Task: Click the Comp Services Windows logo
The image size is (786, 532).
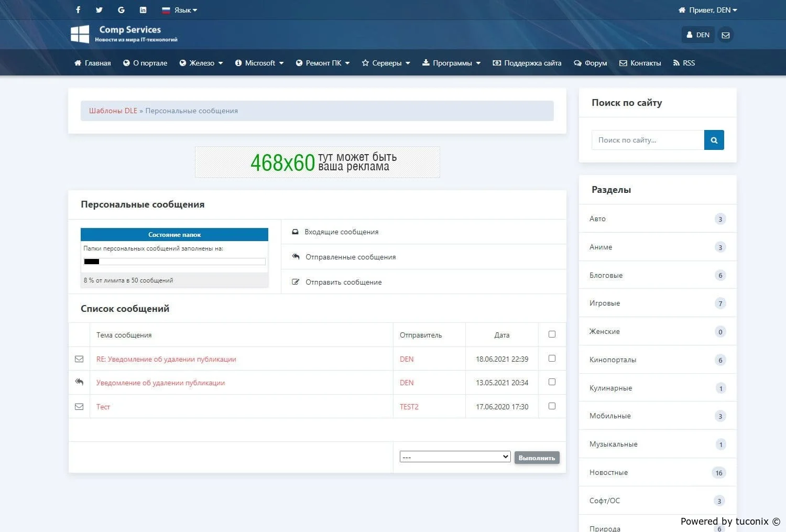Action: [80, 34]
